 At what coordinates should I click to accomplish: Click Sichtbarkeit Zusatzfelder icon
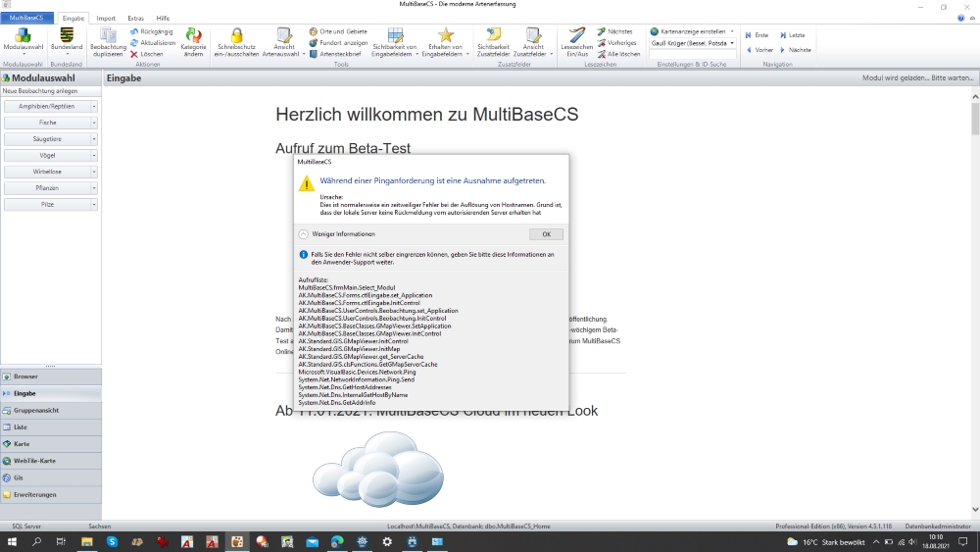(493, 42)
